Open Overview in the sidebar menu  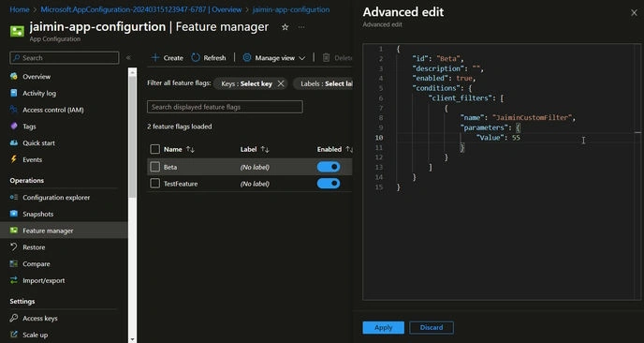click(37, 77)
